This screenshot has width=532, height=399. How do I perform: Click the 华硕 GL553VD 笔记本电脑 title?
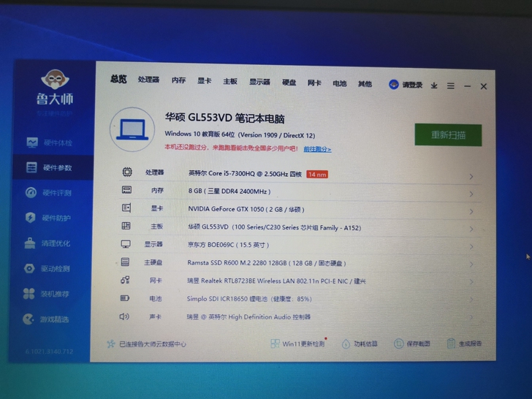[x=224, y=118]
